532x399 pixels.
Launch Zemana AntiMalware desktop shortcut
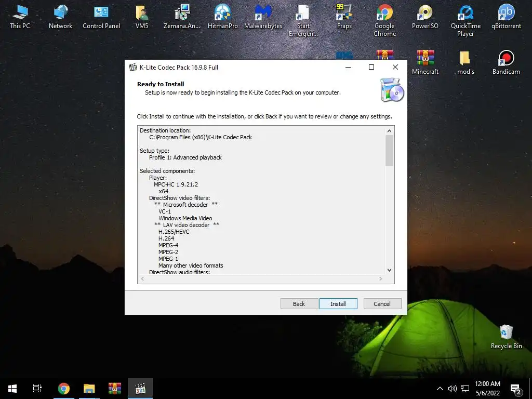click(x=182, y=16)
